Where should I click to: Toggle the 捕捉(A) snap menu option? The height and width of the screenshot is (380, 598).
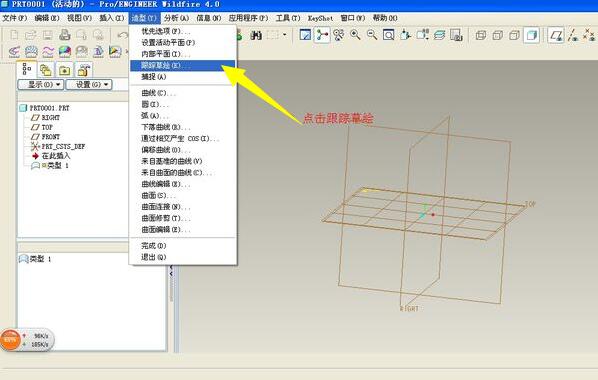(154, 77)
